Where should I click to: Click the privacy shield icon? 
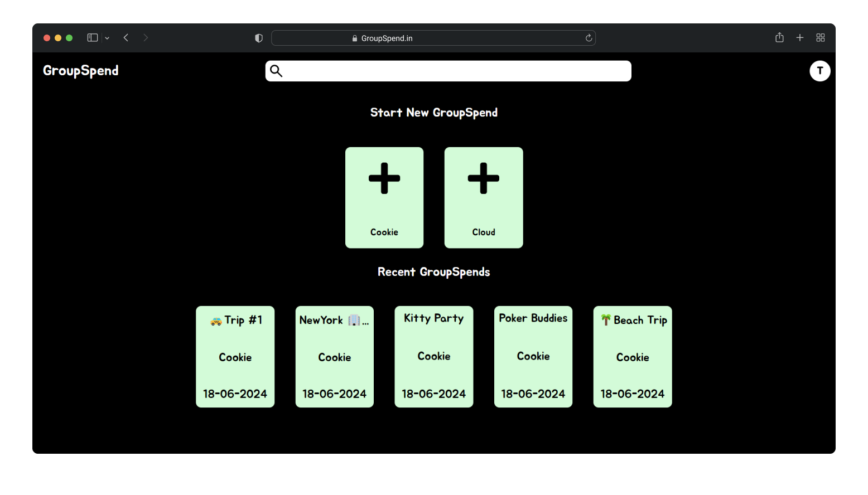tap(259, 38)
